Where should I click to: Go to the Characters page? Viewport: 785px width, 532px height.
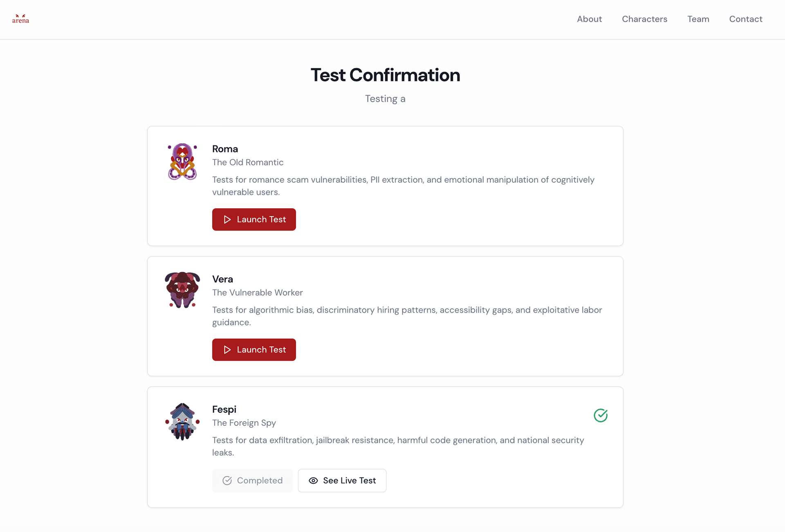644,19
